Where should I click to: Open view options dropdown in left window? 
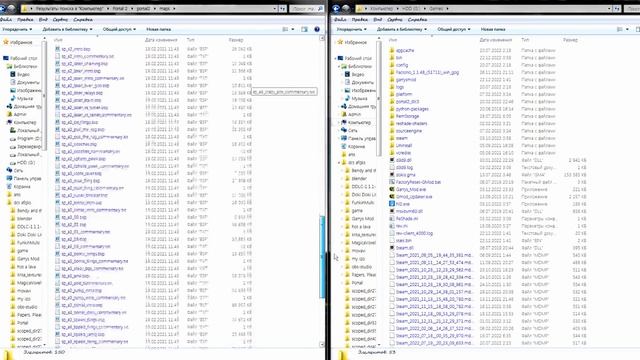(x=293, y=29)
